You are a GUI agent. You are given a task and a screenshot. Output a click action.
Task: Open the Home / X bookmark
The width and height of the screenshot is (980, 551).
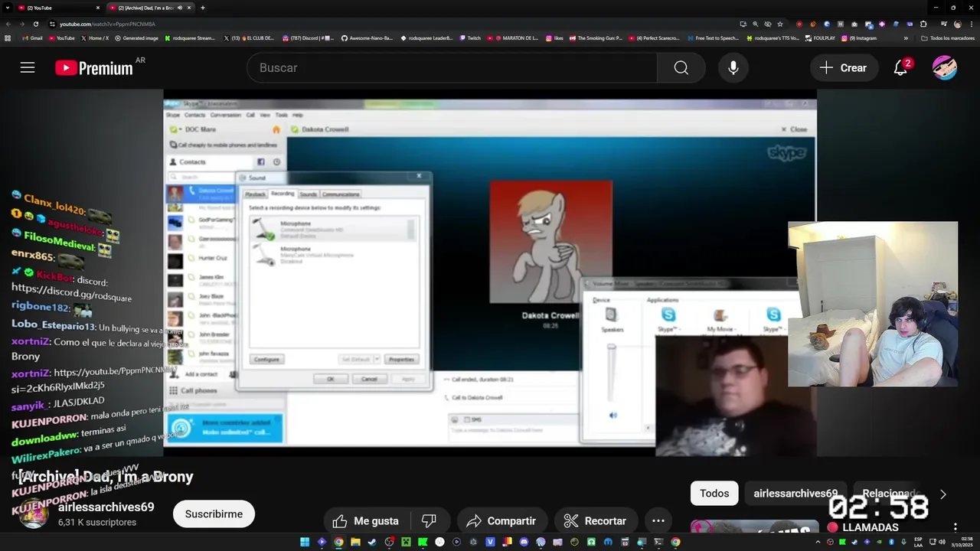[93, 37]
